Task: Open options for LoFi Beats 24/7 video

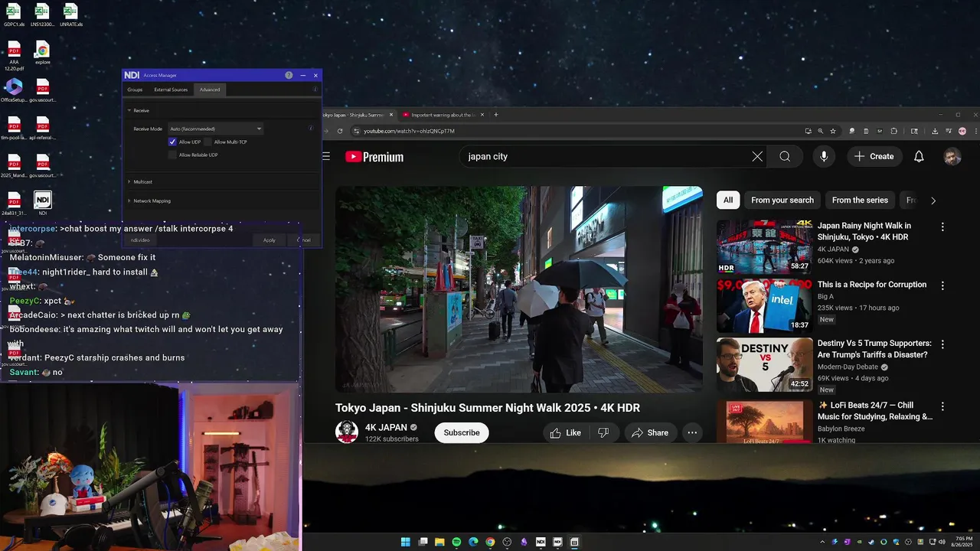Action: coord(942,406)
